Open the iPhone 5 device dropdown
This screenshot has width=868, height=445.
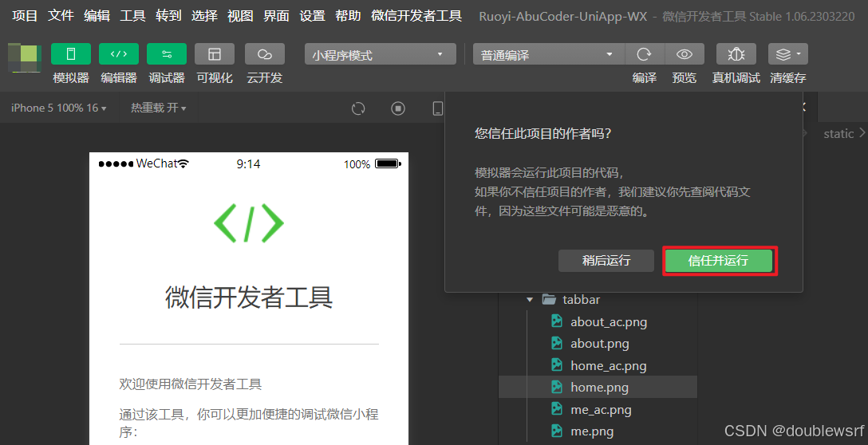coord(59,108)
